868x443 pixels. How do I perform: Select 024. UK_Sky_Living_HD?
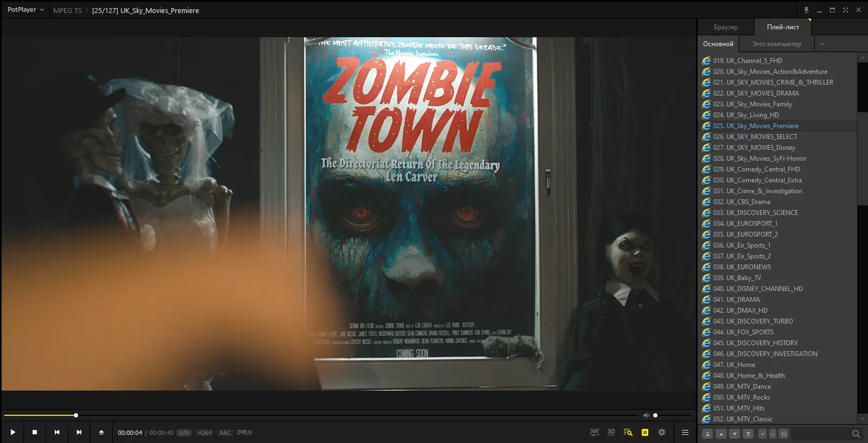(x=778, y=115)
